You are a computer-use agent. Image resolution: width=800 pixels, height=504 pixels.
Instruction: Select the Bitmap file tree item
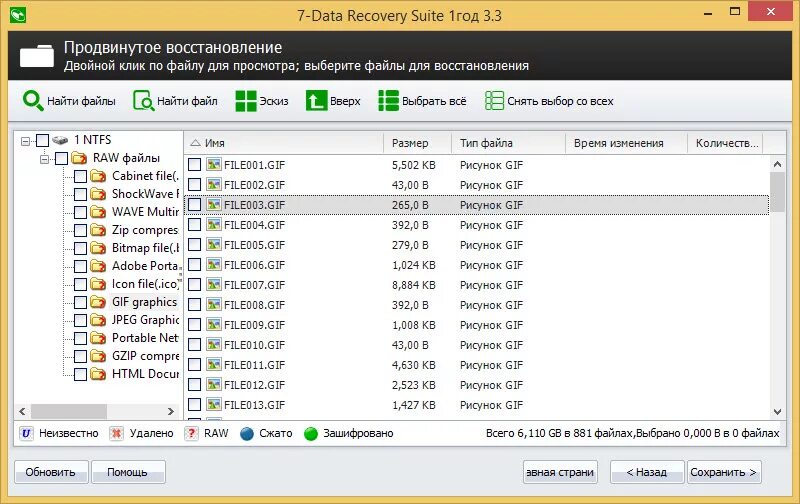coord(145,248)
